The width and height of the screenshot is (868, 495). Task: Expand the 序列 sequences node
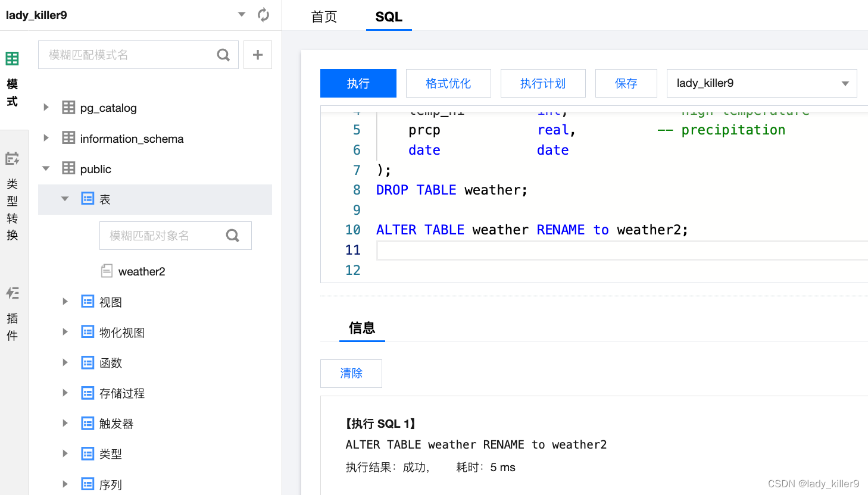pyautogui.click(x=65, y=484)
